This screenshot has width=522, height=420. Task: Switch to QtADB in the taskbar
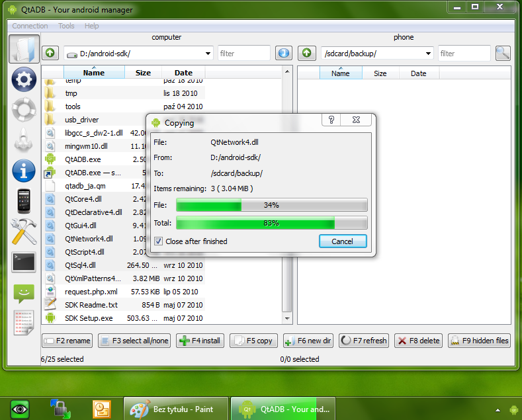pyautogui.click(x=283, y=409)
